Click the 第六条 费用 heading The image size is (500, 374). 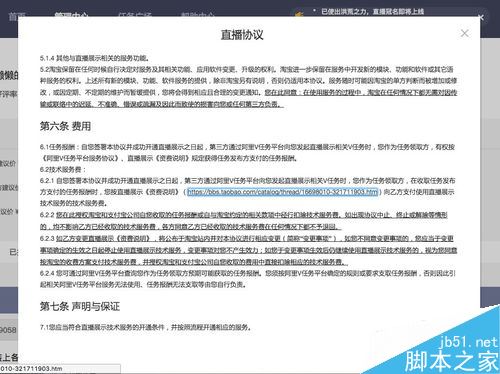pyautogui.click(x=65, y=126)
